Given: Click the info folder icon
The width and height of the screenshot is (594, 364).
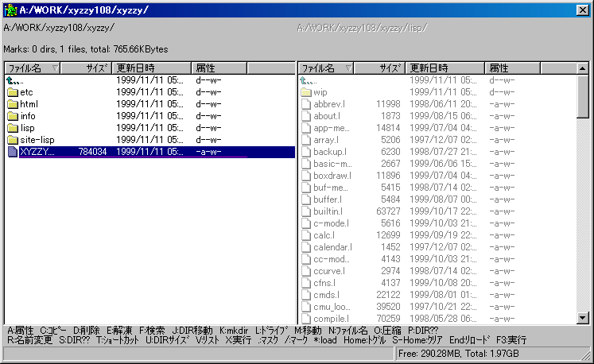Looking at the screenshot, I should pyautogui.click(x=13, y=116).
